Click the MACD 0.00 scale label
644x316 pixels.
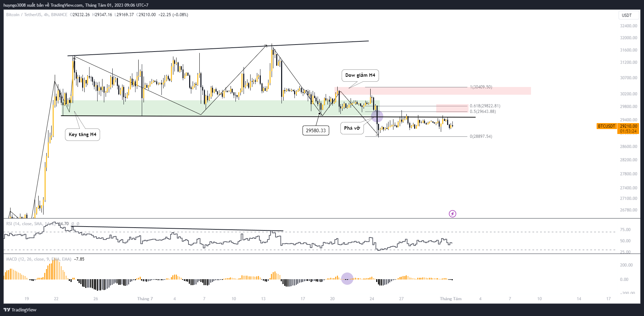point(624,280)
